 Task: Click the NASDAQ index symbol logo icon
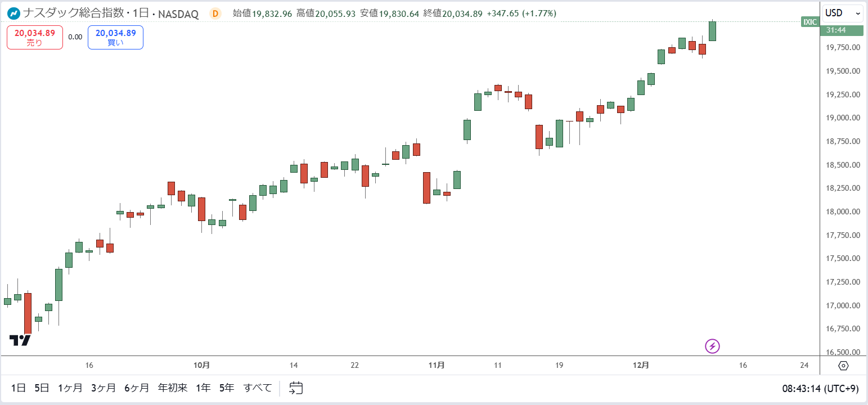pos(14,13)
